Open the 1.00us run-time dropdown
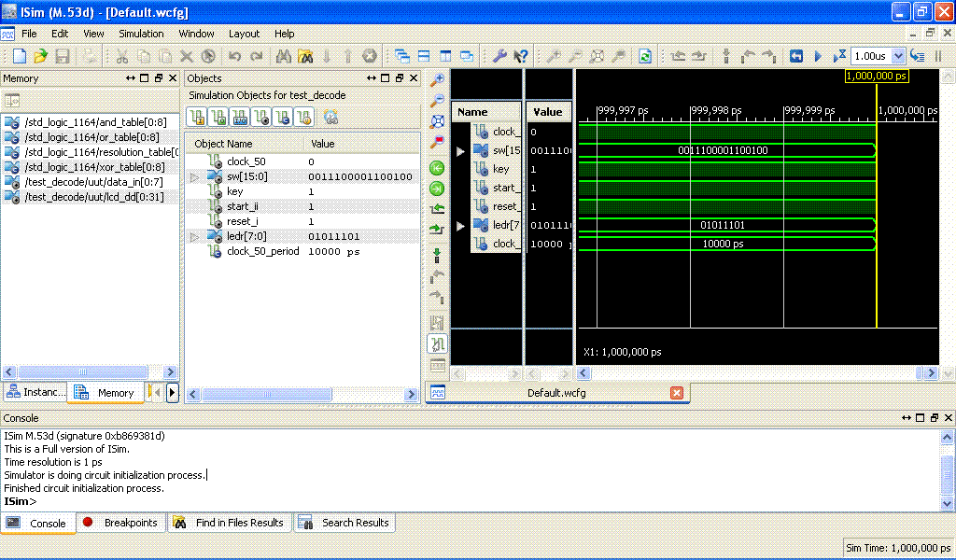The height and width of the screenshot is (560, 956). 899,57
